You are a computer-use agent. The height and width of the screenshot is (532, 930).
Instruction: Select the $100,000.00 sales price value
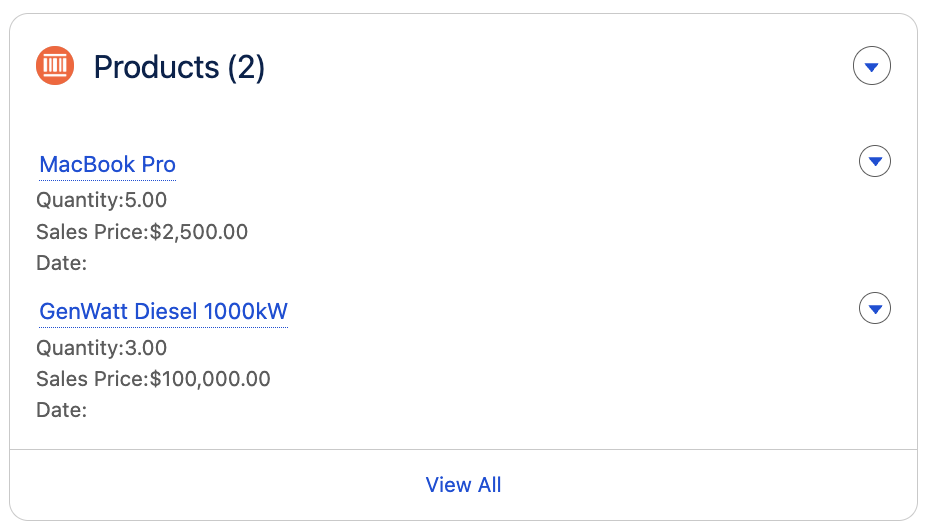tap(210, 379)
